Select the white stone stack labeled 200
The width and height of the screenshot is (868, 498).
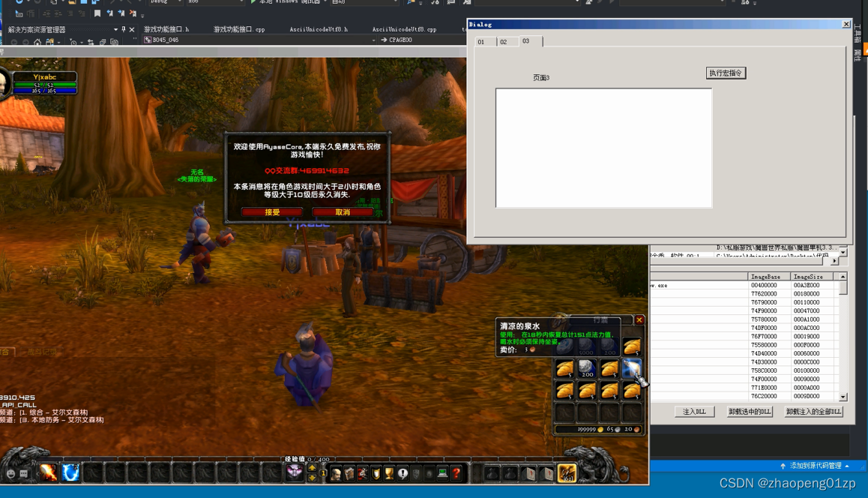[587, 367]
